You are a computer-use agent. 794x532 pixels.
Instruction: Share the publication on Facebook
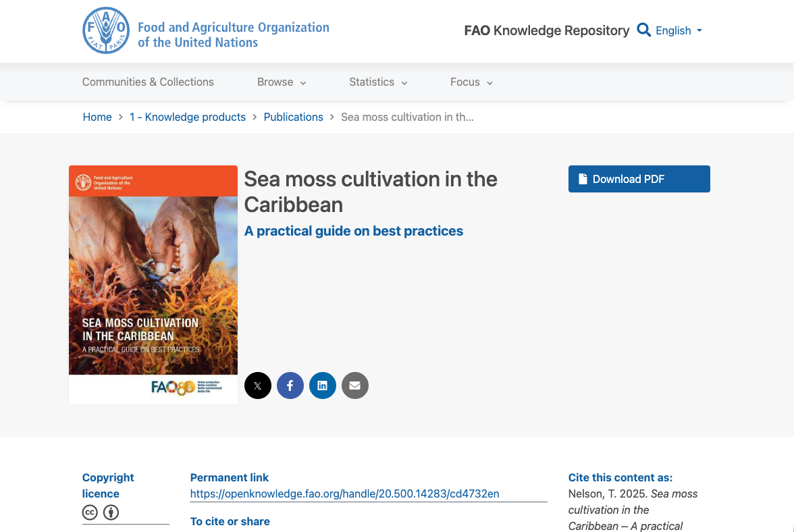pyautogui.click(x=290, y=385)
